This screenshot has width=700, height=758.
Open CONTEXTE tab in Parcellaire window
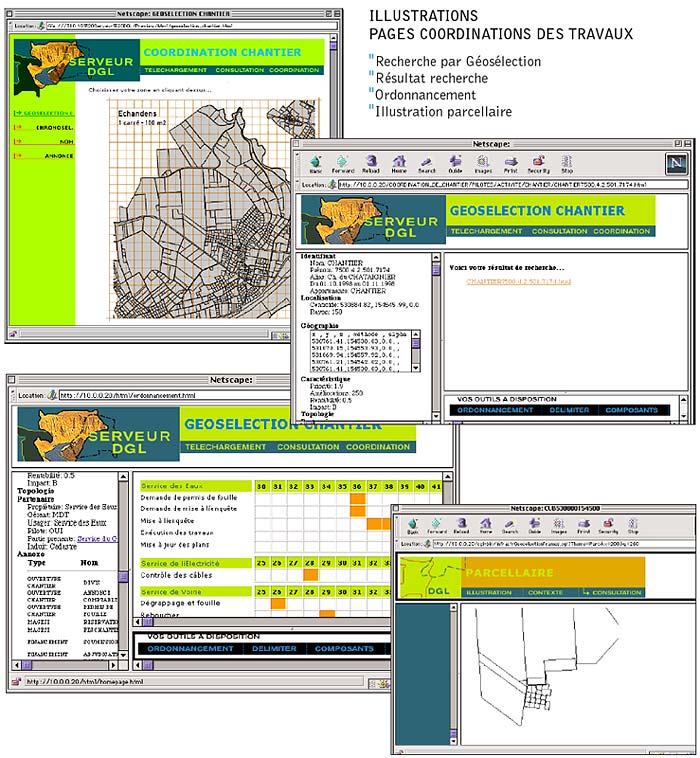(545, 593)
